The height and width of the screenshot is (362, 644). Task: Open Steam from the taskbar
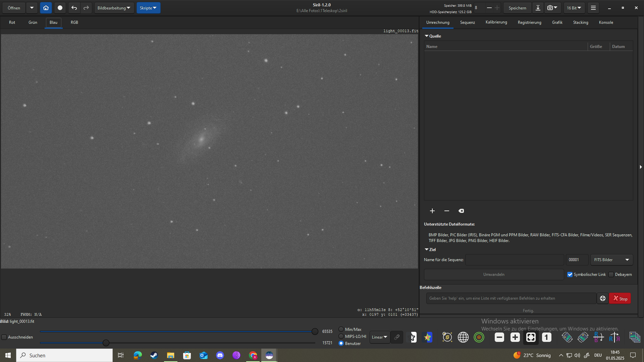pyautogui.click(x=154, y=355)
